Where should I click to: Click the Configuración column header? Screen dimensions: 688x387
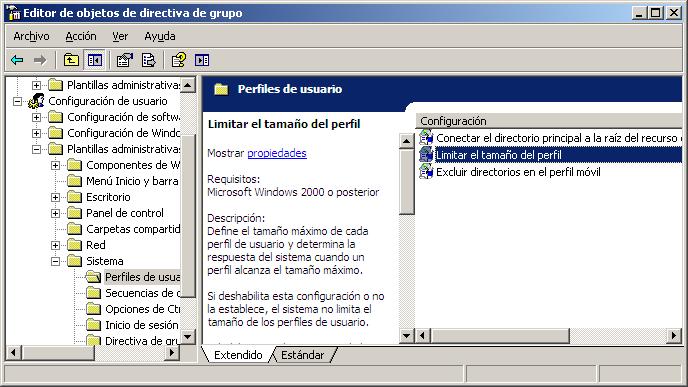click(548, 121)
